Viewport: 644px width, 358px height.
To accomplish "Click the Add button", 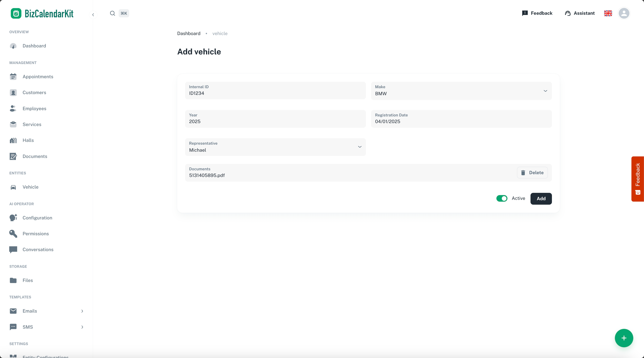I will (x=541, y=199).
